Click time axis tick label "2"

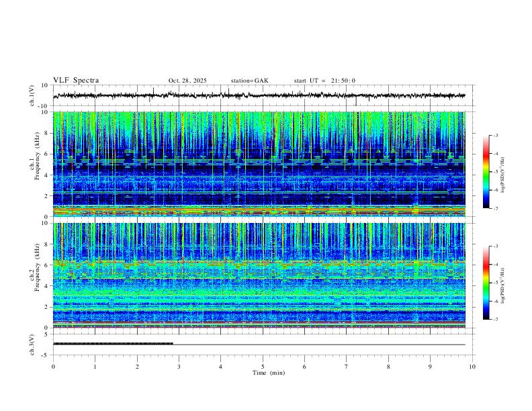[137, 367]
